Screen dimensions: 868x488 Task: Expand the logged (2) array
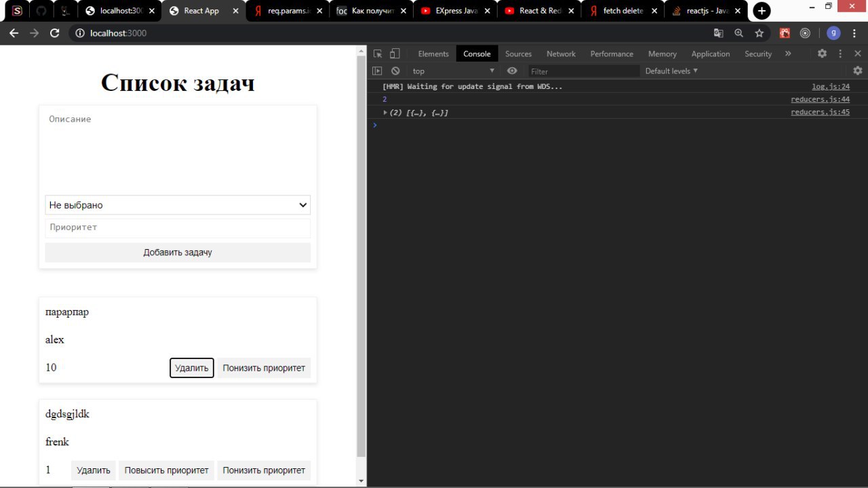point(385,113)
